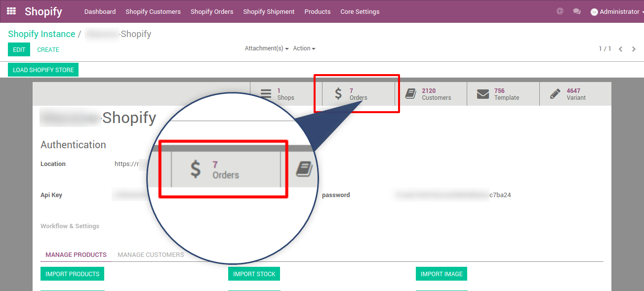Switch to Manage Products tab

[76, 255]
